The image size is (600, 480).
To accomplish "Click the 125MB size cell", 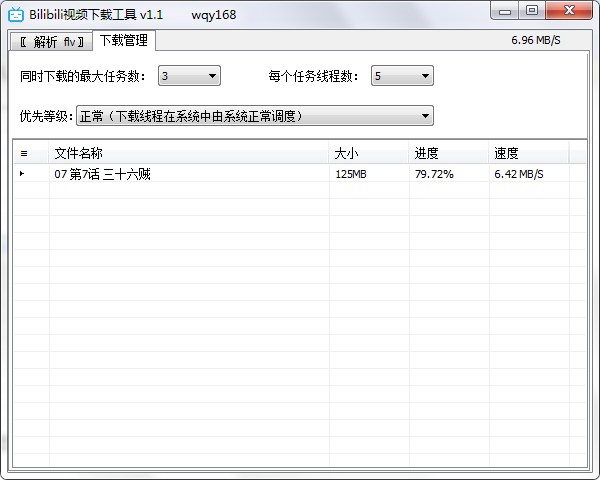I will 351,174.
